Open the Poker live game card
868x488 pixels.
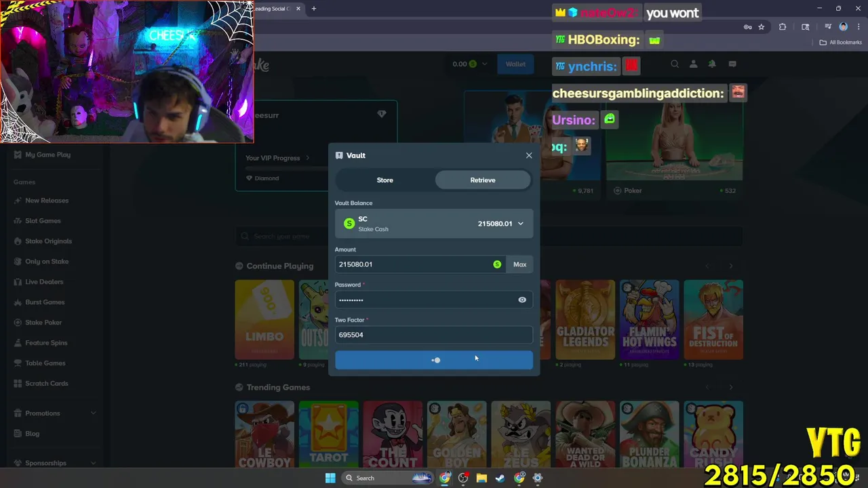pos(675,146)
